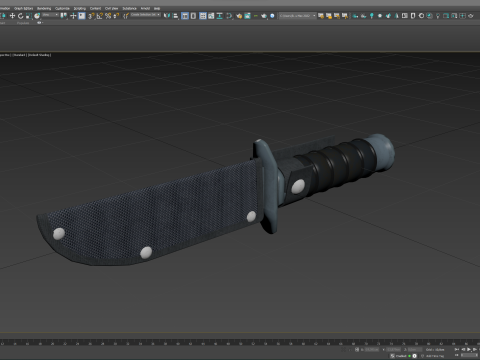
Task: Open the Rendering menu
Action: click(44, 8)
